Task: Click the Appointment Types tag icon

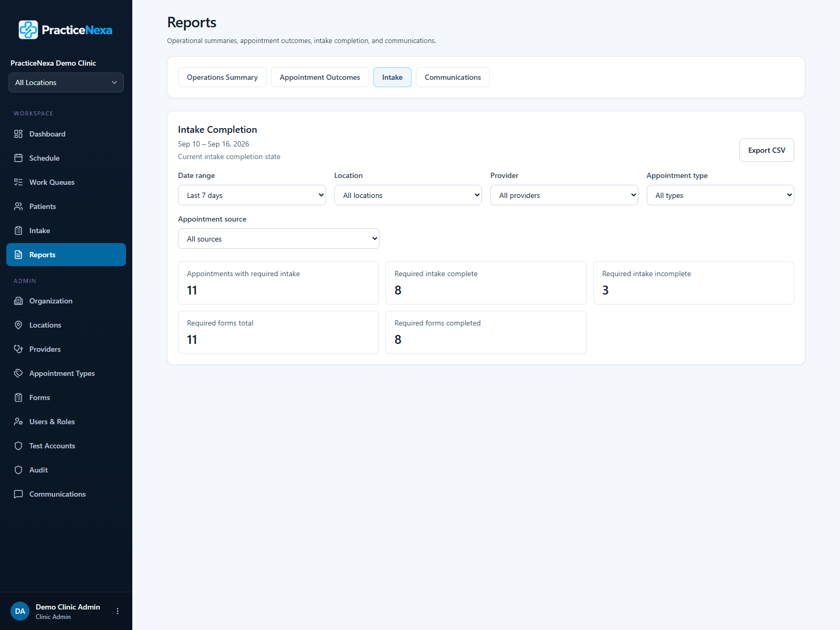Action: tap(18, 373)
